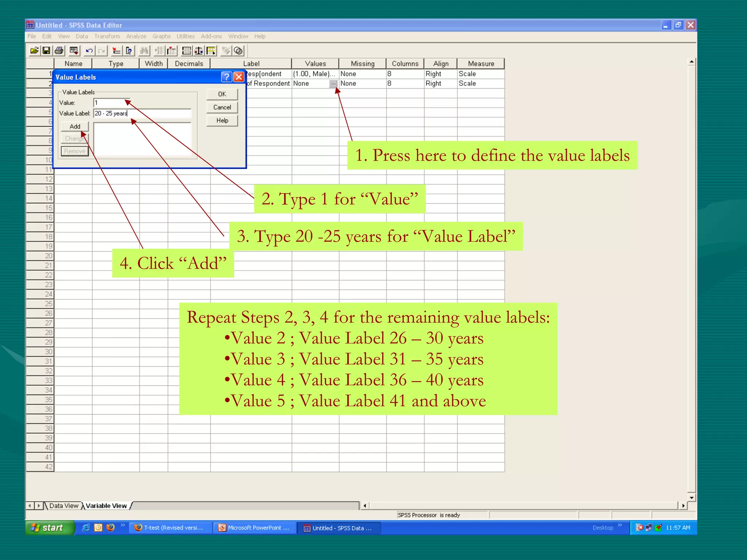Open the Data menu
This screenshot has height=560, width=747.
pos(82,36)
